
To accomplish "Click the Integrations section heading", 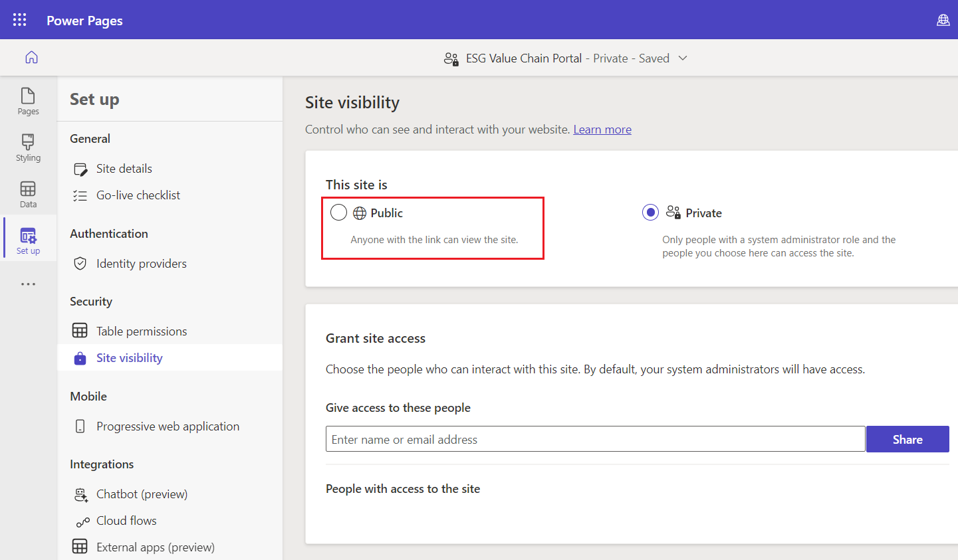I will tap(102, 464).
